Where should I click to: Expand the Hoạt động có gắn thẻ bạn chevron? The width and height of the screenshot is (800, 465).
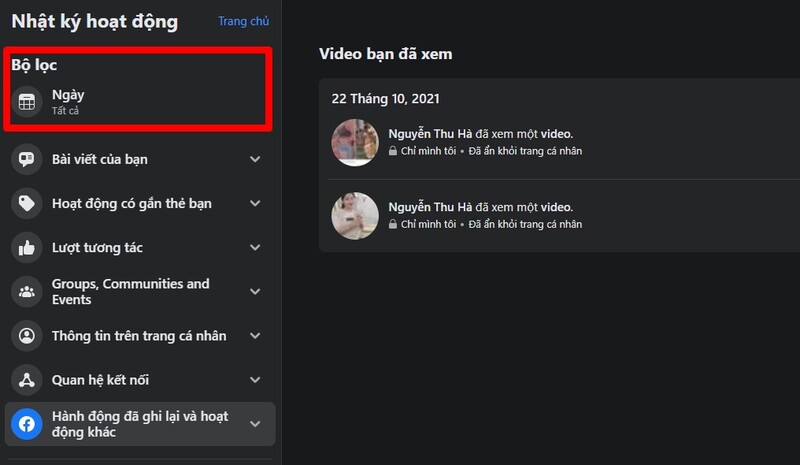[x=255, y=203]
